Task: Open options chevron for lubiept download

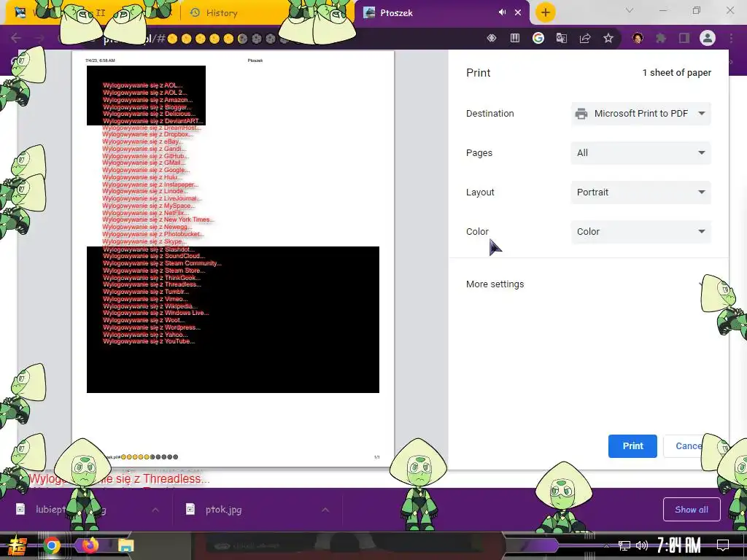Action: 155,510
